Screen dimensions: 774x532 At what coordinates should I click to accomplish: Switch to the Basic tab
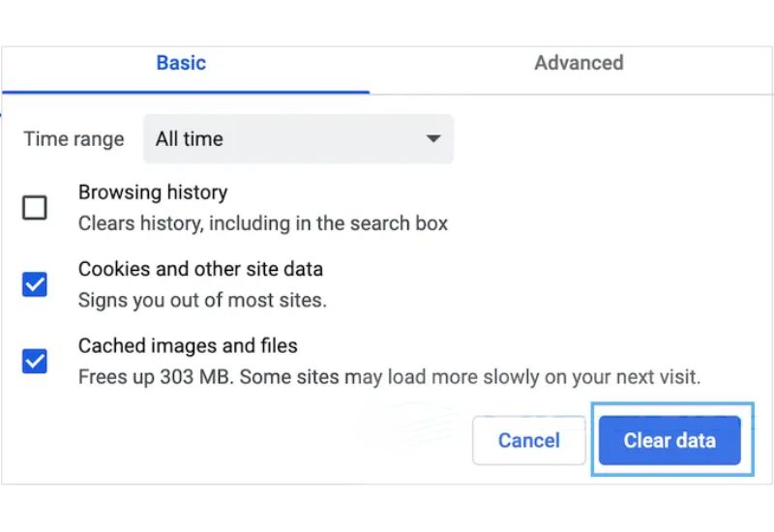tap(181, 63)
